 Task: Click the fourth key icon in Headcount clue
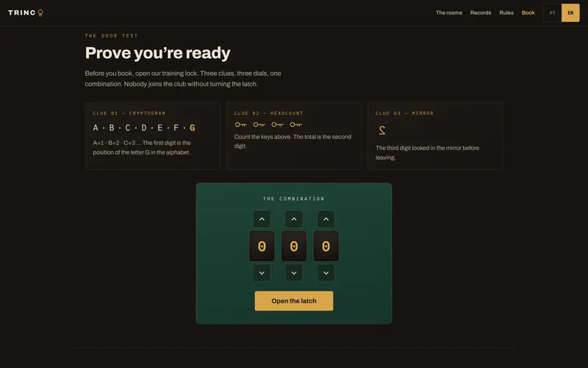point(296,124)
